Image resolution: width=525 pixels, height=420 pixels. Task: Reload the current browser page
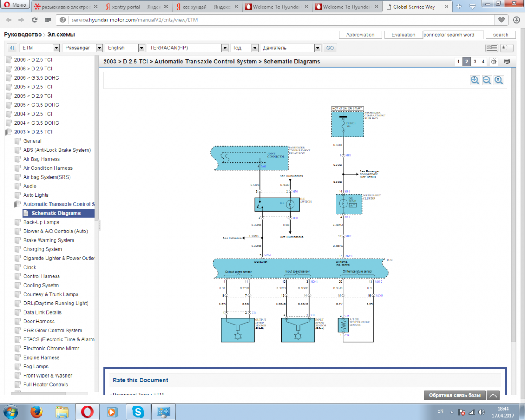point(35,20)
